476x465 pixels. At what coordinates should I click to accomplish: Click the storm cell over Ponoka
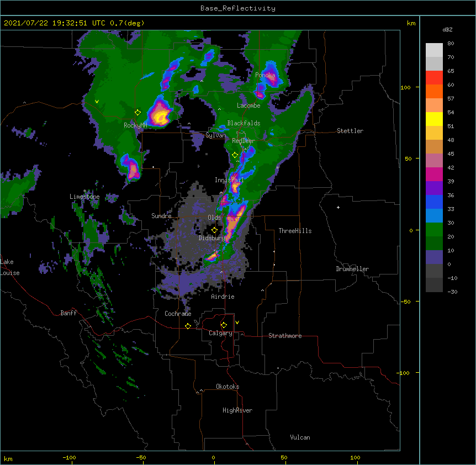pyautogui.click(x=271, y=76)
